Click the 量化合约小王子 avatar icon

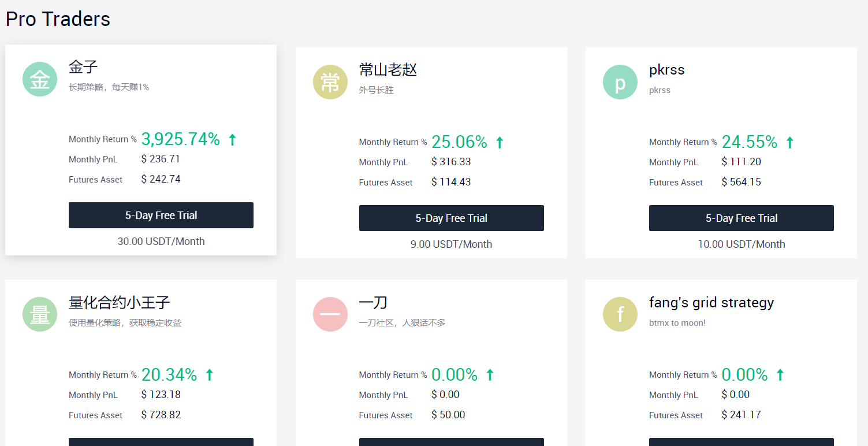tap(39, 314)
